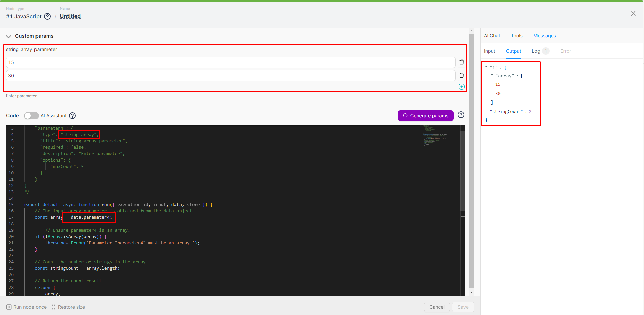Switch to the Input tab
The width and height of the screenshot is (644, 315).
(x=490, y=51)
